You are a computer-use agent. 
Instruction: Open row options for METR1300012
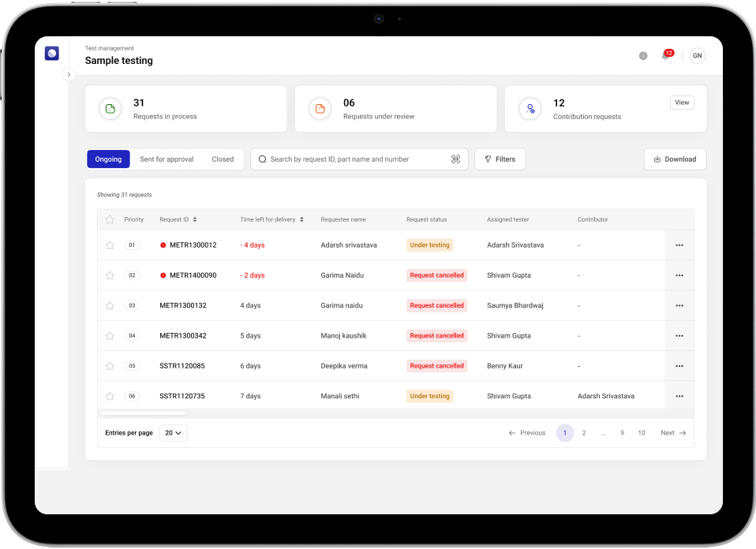(679, 245)
